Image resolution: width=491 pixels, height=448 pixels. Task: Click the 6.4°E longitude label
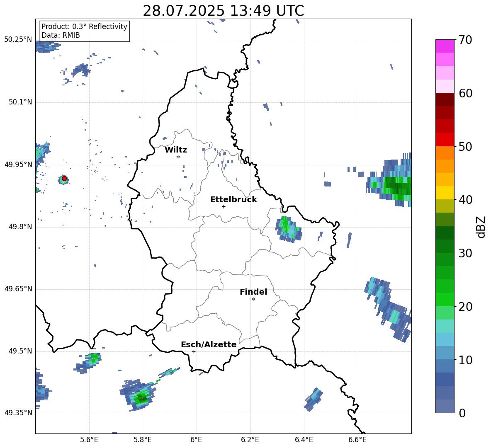304,440
